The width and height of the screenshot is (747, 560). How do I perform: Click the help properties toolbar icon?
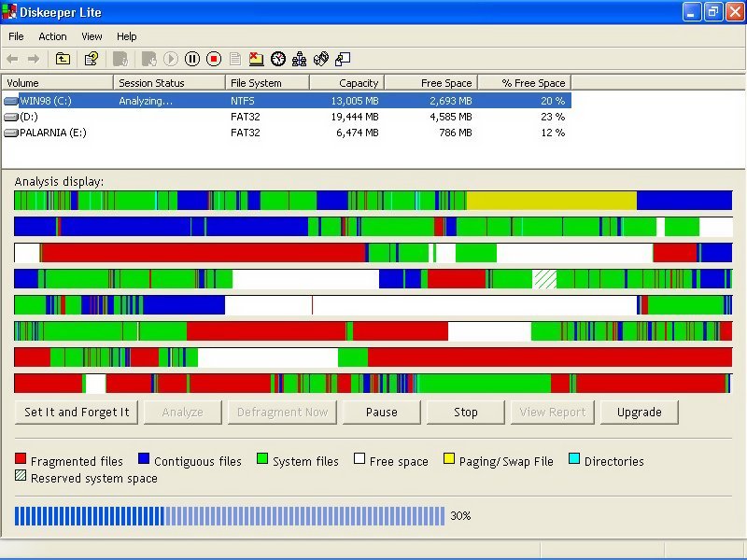coord(91,59)
